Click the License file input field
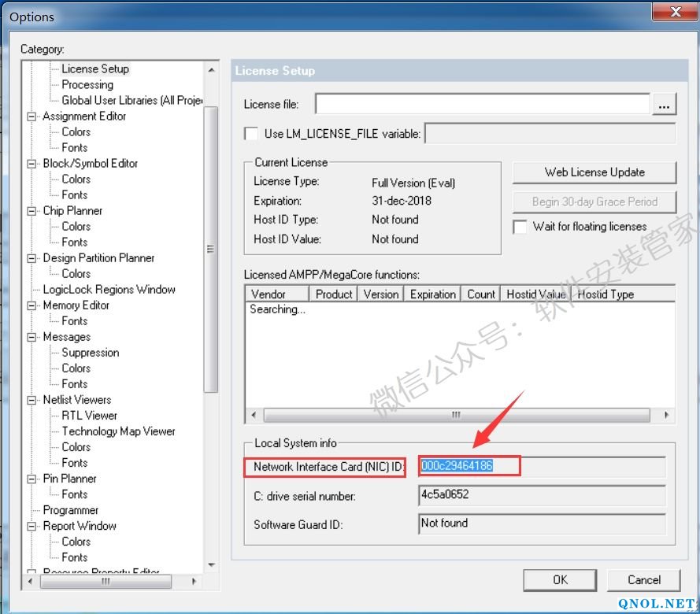 click(x=482, y=104)
